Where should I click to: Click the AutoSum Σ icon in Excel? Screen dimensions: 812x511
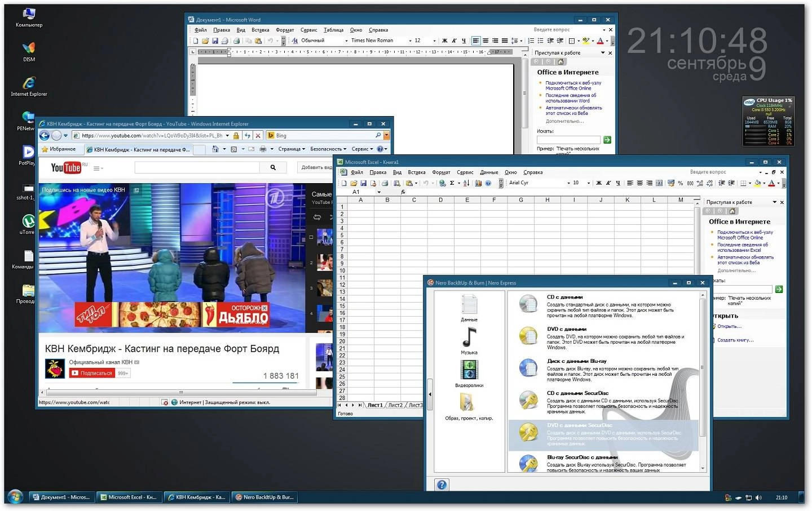452,183
